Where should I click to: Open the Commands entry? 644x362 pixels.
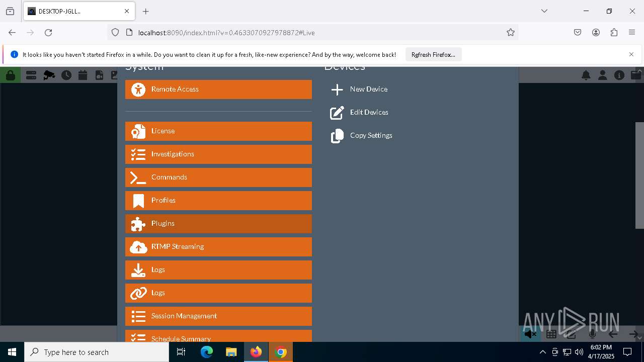[218, 177]
